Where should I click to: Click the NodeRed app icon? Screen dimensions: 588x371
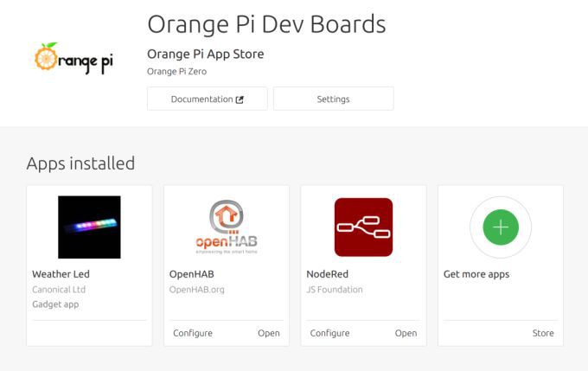tap(363, 227)
